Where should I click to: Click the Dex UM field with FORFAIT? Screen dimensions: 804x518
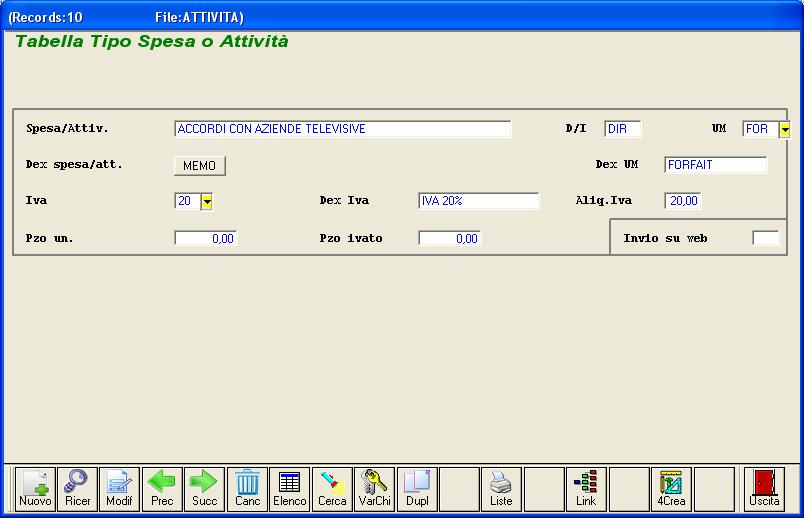pyautogui.click(x=715, y=165)
